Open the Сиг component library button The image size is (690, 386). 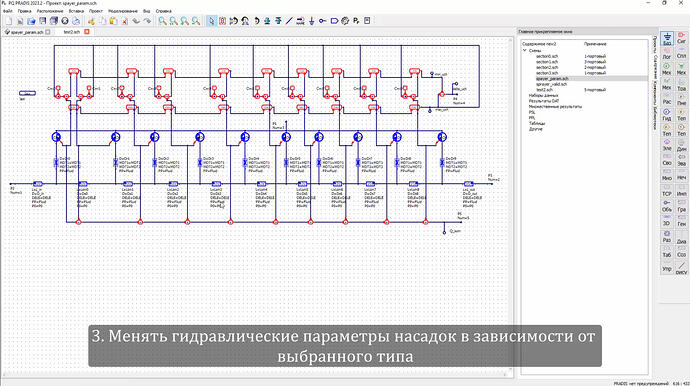(681, 38)
